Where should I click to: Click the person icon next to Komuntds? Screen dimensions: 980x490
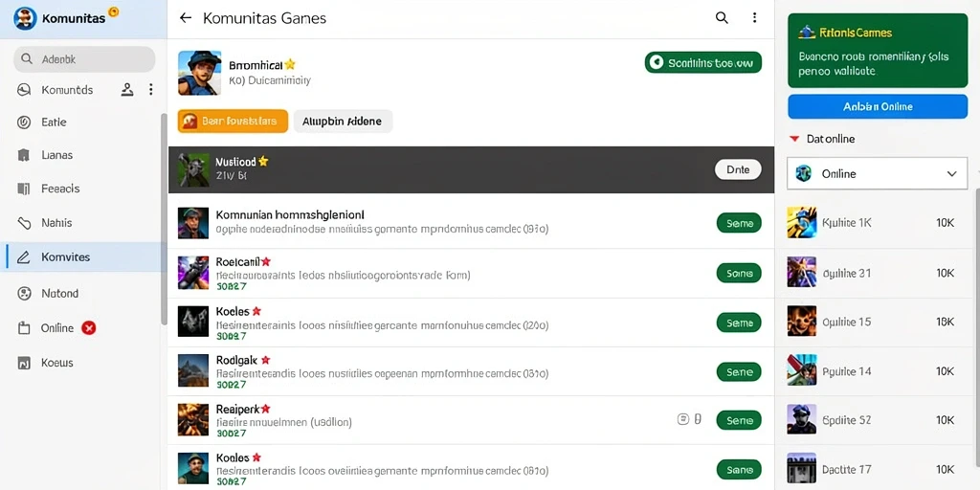click(127, 90)
